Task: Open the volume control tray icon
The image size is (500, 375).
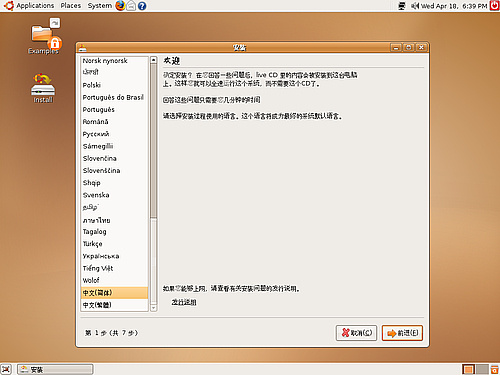Action: pyautogui.click(x=414, y=6)
